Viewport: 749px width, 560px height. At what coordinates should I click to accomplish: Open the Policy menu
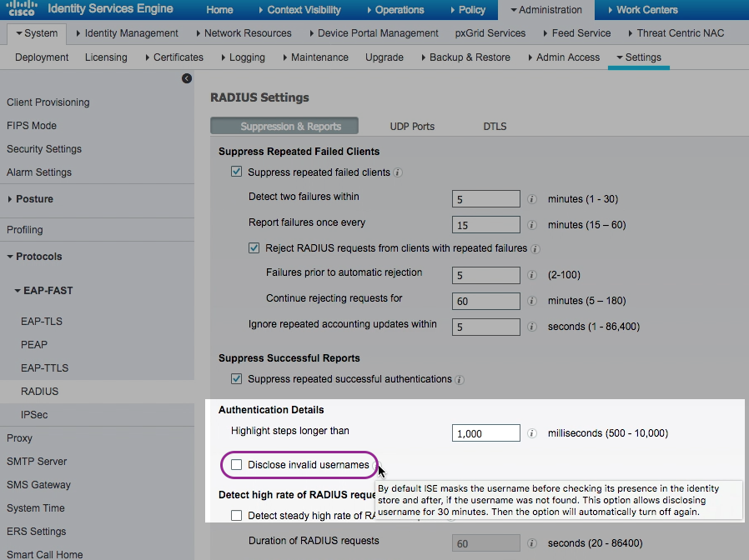[x=468, y=9]
